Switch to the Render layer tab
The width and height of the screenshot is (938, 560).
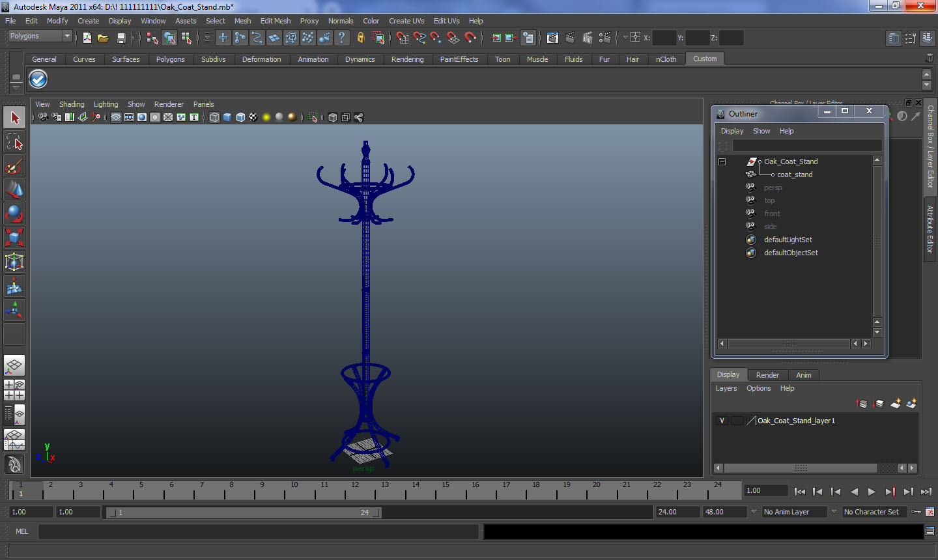click(x=767, y=375)
